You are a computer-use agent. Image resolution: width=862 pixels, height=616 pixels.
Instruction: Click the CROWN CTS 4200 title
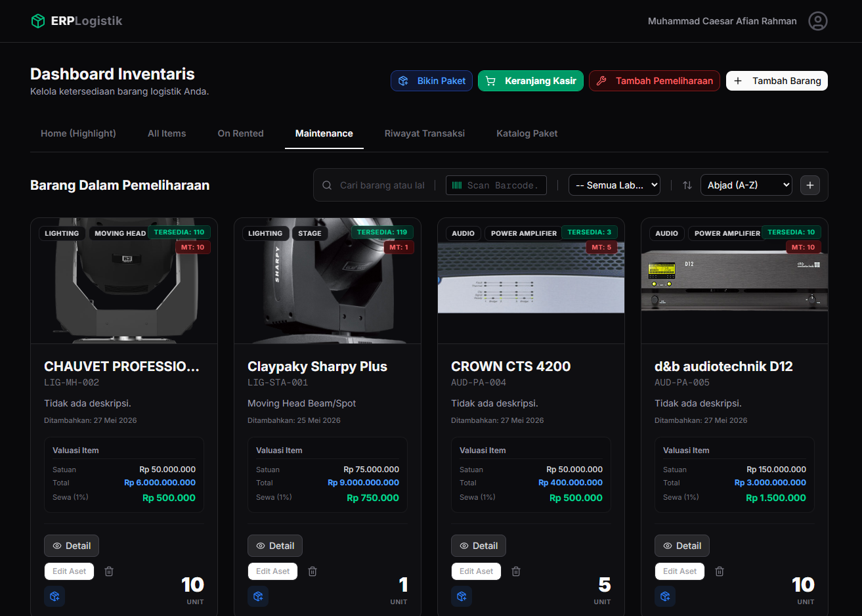(x=511, y=366)
